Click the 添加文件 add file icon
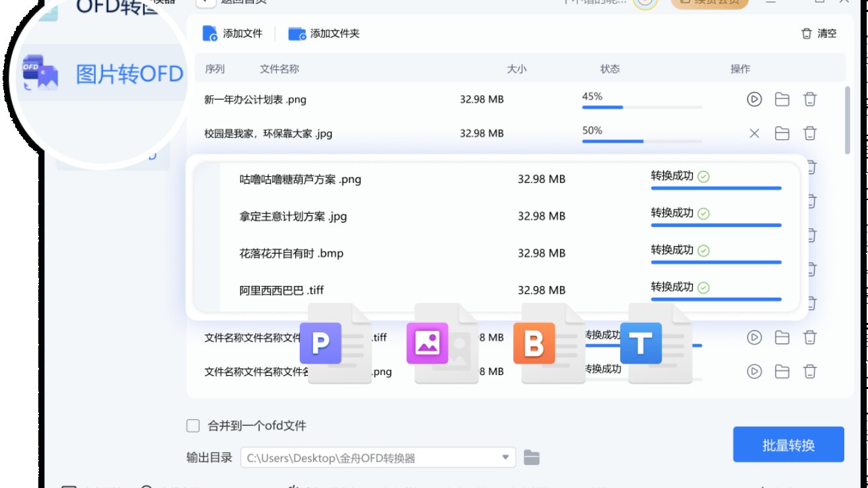Image resolution: width=868 pixels, height=488 pixels. (x=209, y=32)
